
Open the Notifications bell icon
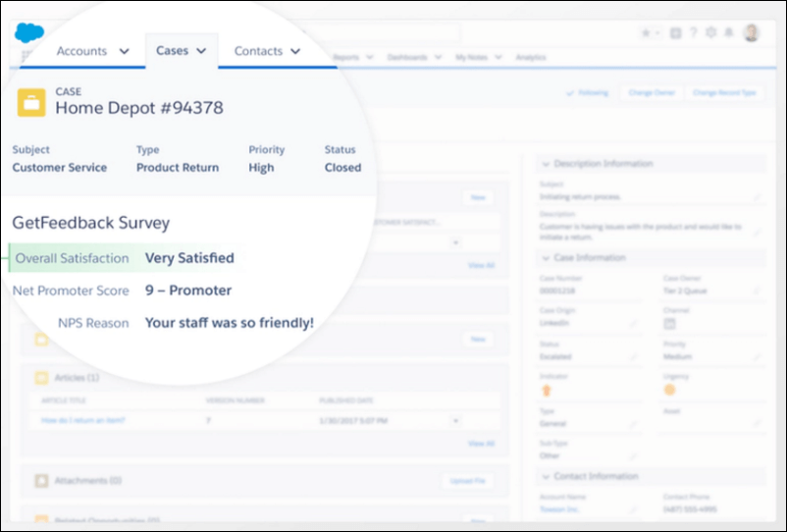tap(729, 33)
